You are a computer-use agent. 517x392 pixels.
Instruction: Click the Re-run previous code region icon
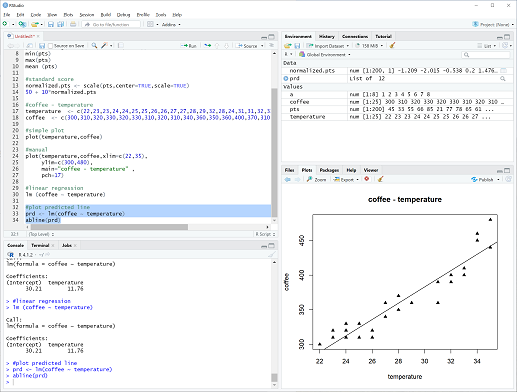tap(208, 45)
